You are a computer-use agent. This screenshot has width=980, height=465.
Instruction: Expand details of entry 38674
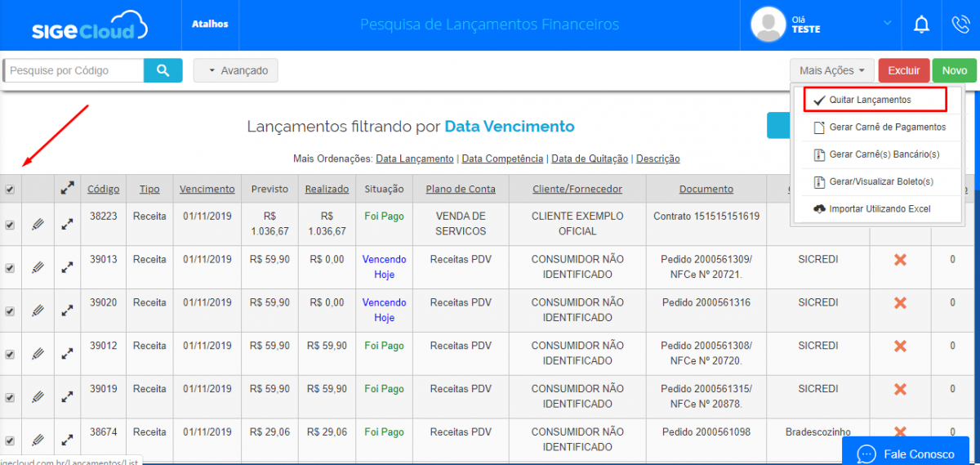pos(68,440)
